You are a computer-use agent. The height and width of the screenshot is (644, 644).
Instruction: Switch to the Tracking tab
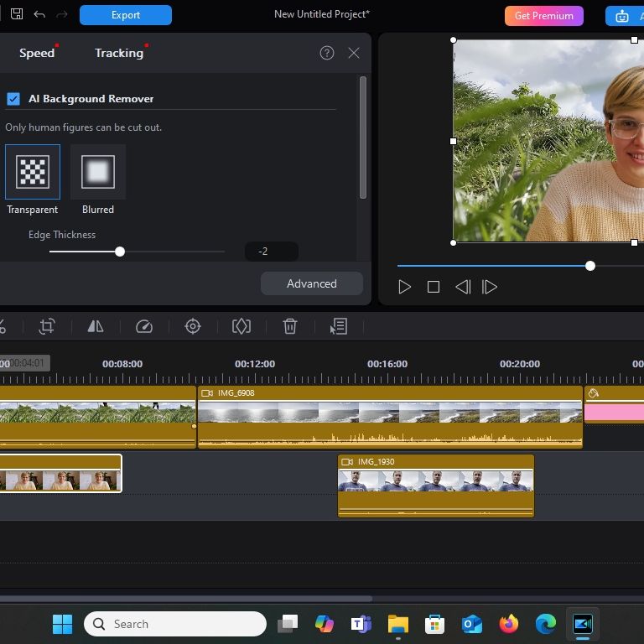(x=119, y=53)
